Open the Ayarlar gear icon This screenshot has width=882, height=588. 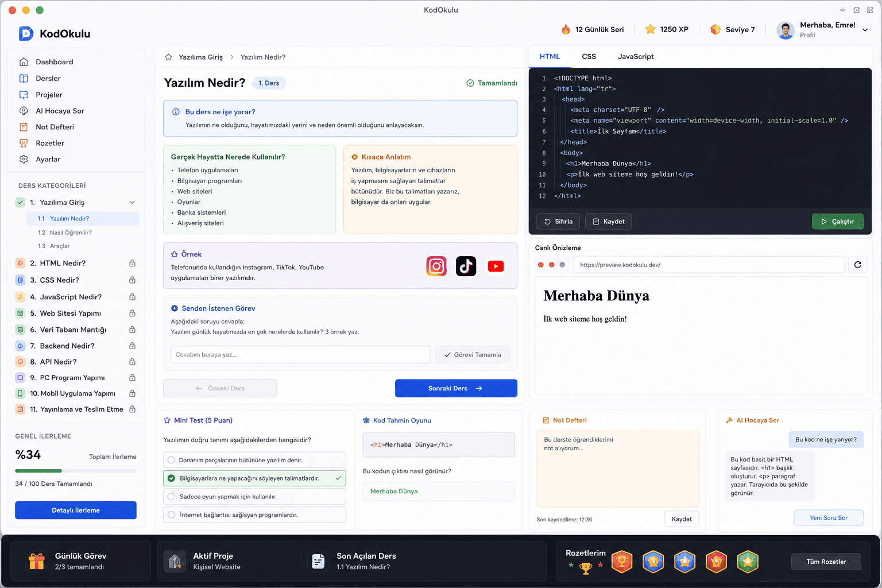tap(24, 159)
